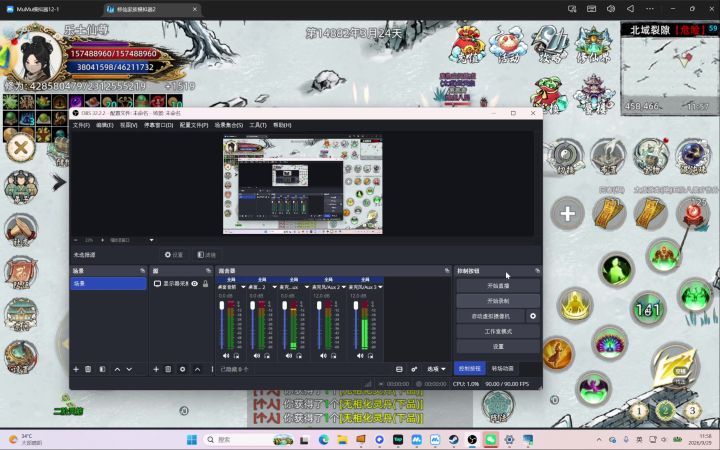Open advanced audio properties gear icon
The image size is (720, 450).
[414, 369]
